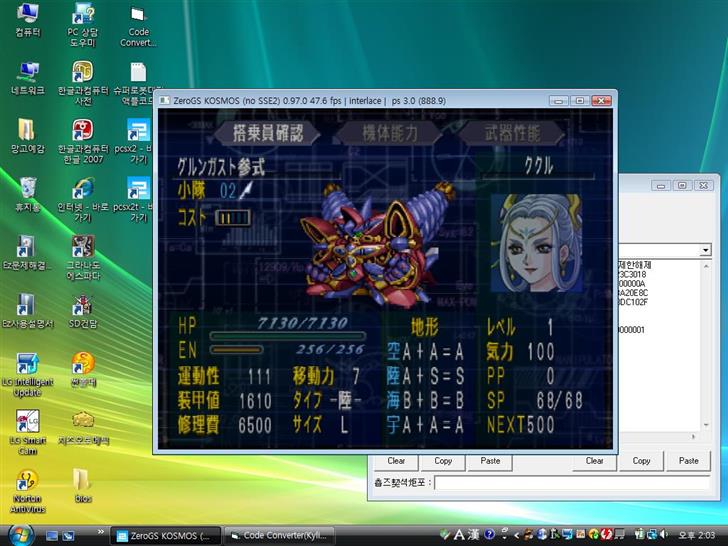Click the ZeroGS KOSMOS window title bar
The image size is (728, 546).
(353, 101)
